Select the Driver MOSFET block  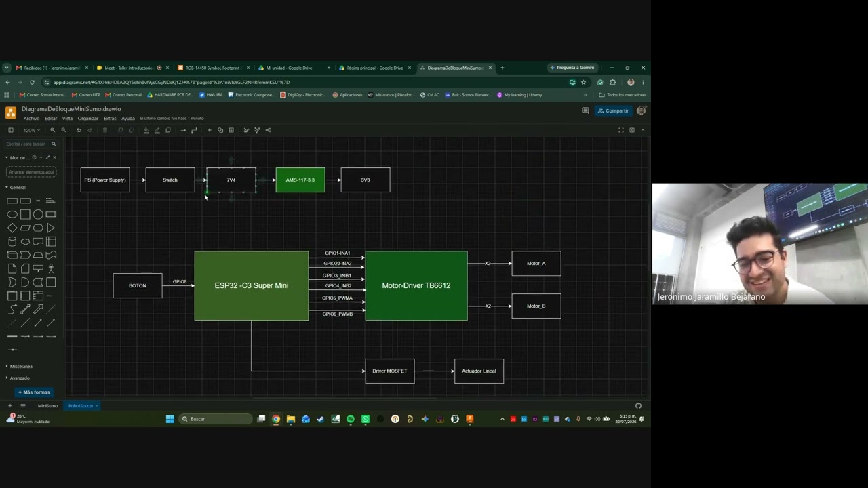pyautogui.click(x=390, y=371)
